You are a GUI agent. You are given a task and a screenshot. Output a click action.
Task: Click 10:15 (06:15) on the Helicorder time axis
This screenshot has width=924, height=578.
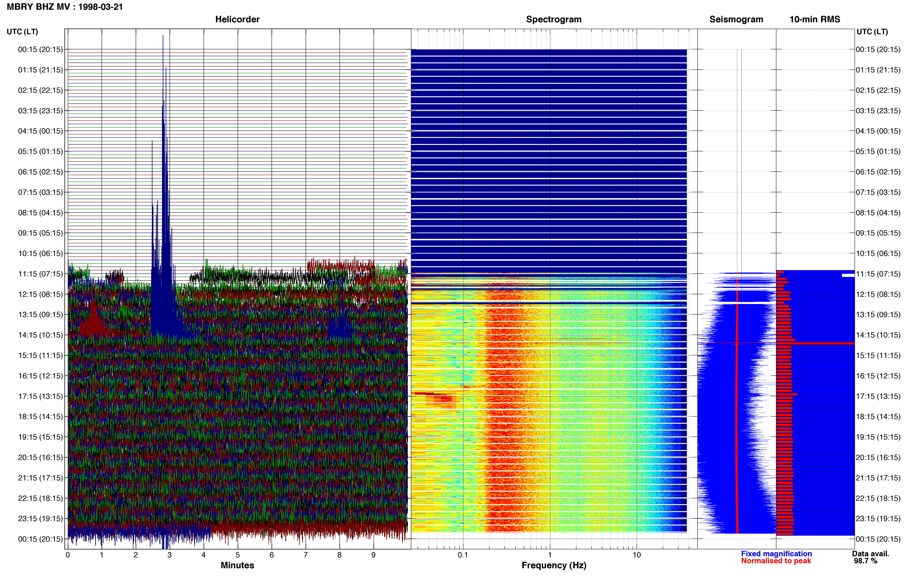41,253
